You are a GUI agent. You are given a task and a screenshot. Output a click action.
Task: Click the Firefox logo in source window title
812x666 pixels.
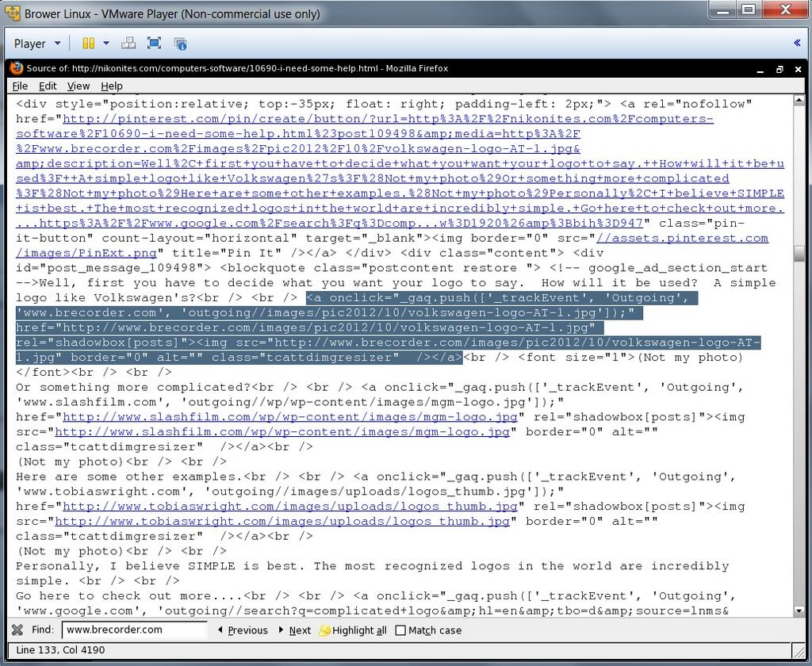click(x=17, y=68)
